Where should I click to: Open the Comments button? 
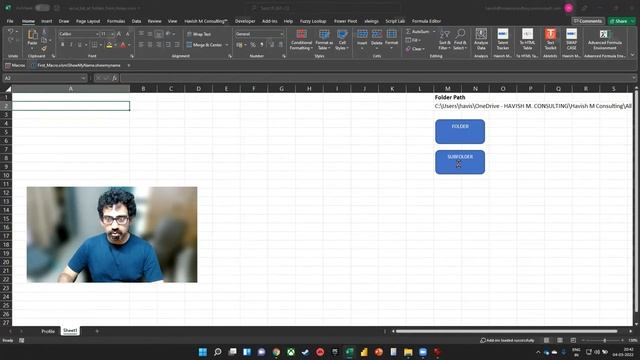tap(588, 21)
